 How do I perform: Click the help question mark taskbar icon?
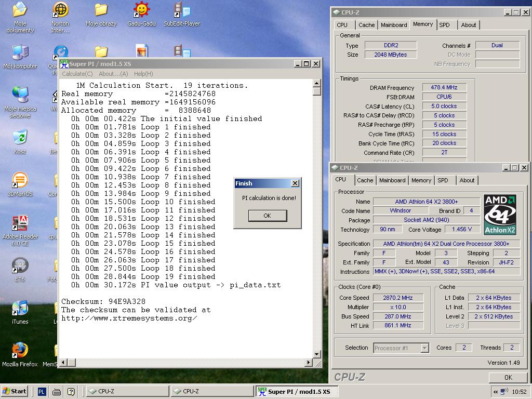tap(71, 392)
